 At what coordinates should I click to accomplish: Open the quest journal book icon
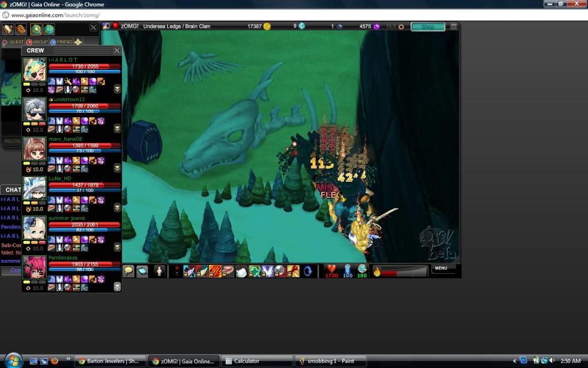pos(8,29)
